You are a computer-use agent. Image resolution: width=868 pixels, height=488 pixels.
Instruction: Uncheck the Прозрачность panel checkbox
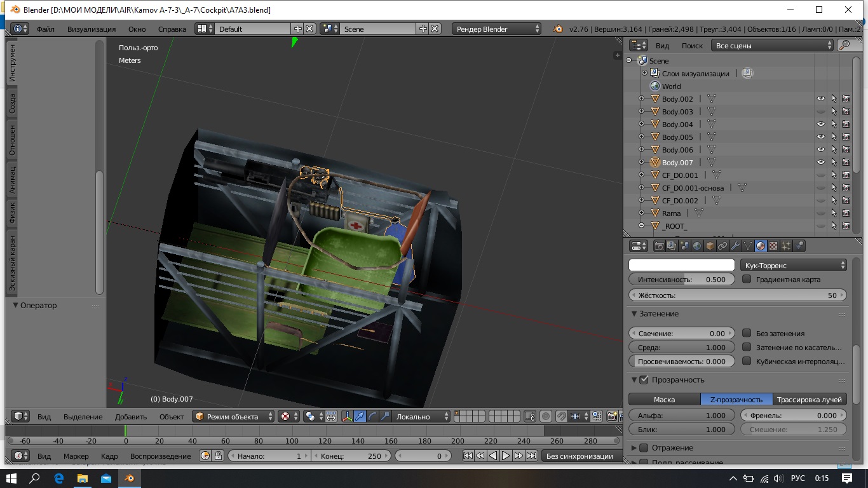tap(644, 380)
